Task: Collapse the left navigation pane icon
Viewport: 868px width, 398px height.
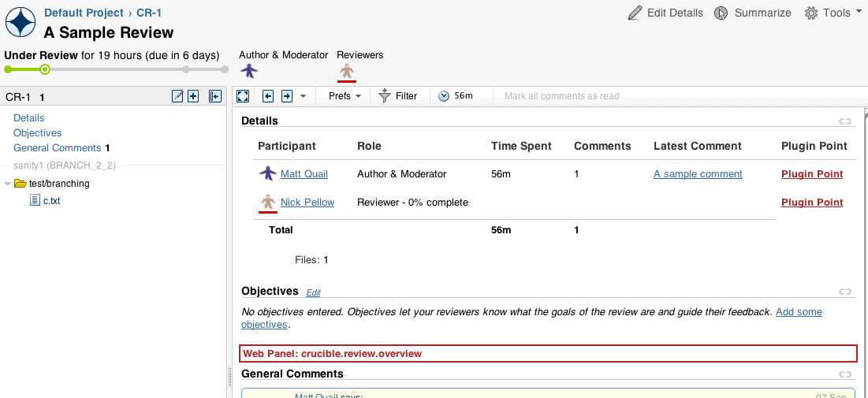Action: click(214, 96)
